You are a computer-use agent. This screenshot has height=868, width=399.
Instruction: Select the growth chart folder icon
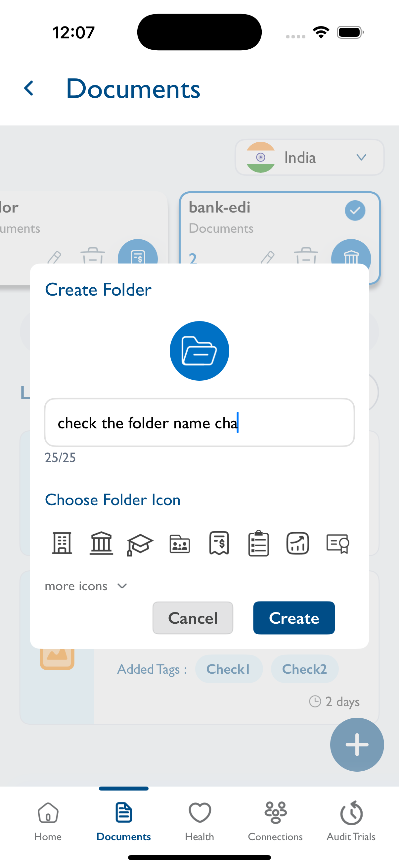click(x=298, y=543)
